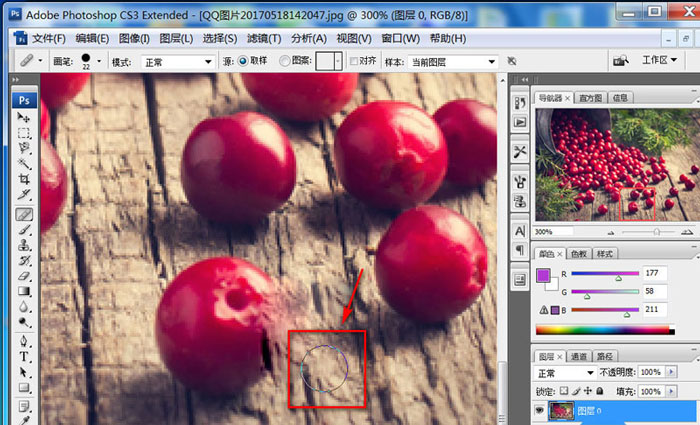700x425 pixels.
Task: Open the 不透明度 slider arrow
Action: pos(671,371)
